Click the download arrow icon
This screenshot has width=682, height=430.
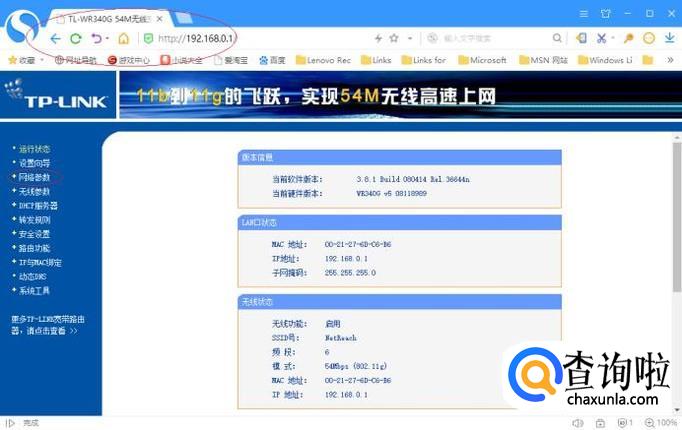(669, 38)
